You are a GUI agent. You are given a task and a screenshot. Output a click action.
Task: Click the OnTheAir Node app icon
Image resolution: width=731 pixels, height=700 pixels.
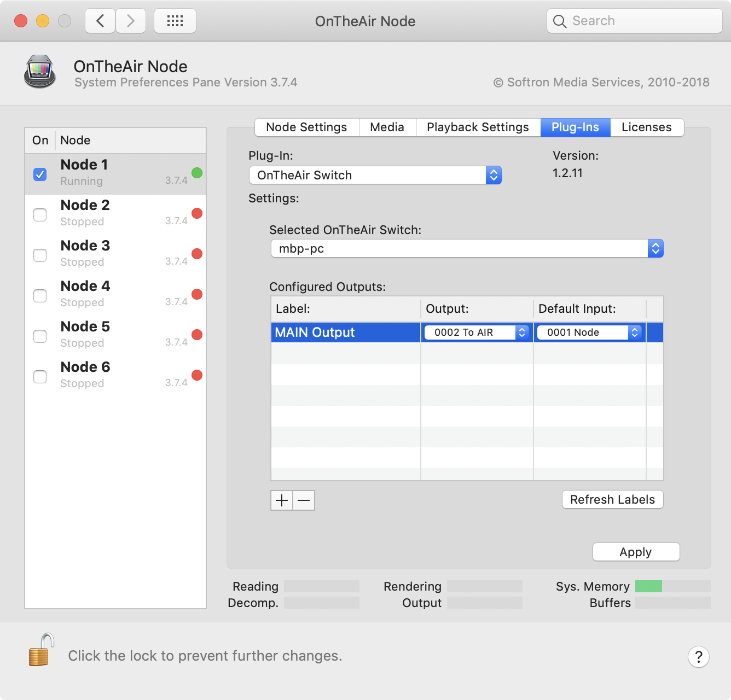tap(40, 72)
